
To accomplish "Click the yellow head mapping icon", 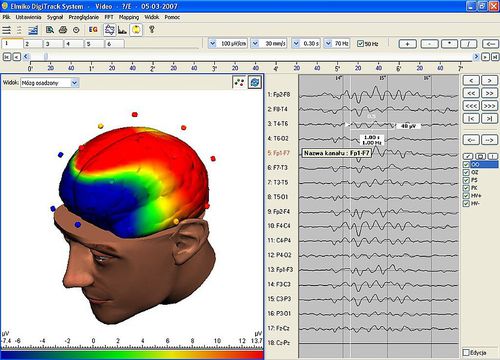I will [x=136, y=30].
